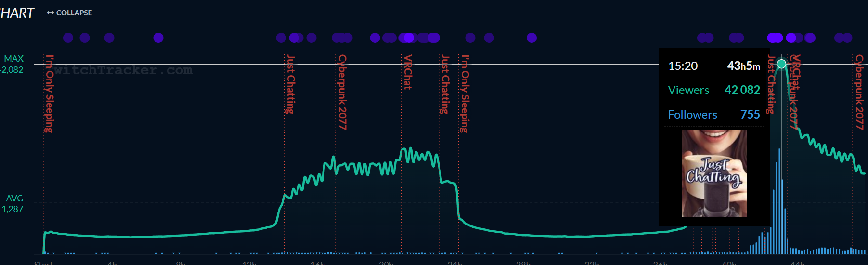Click the 1,287 average value on the axis
Image resolution: width=868 pixels, height=265 pixels.
pos(12,209)
